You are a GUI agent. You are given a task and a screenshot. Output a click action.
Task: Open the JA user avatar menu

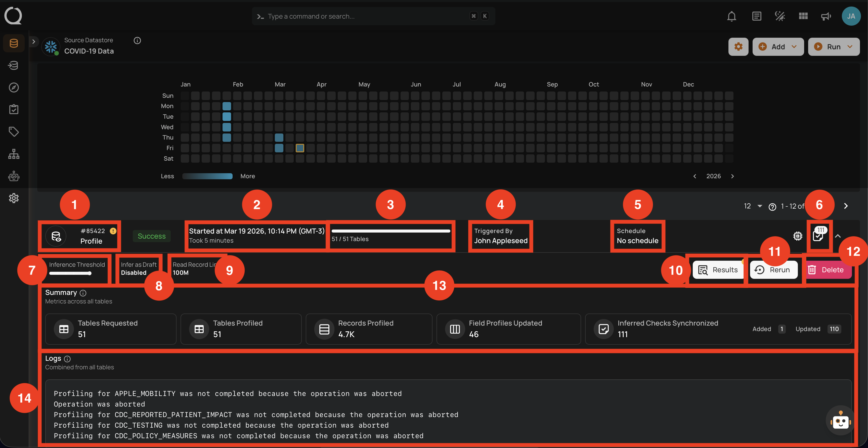[851, 16]
